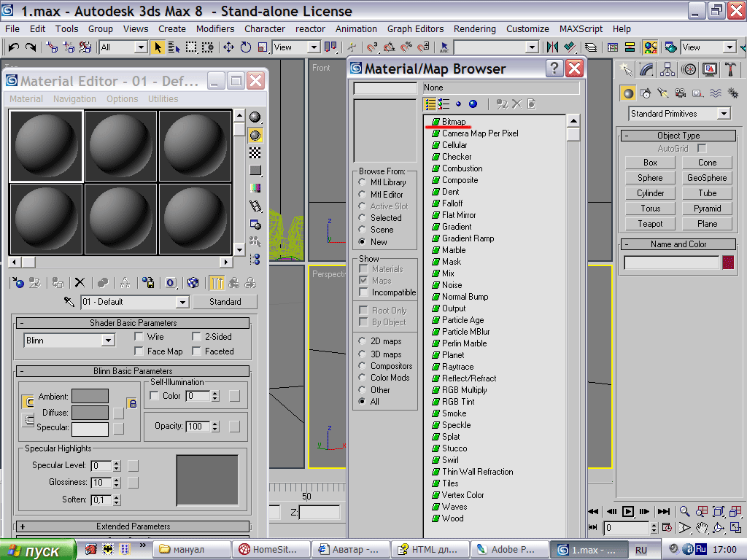The height and width of the screenshot is (560, 747).
Task: Click the Ambient color swatch
Action: (90, 396)
